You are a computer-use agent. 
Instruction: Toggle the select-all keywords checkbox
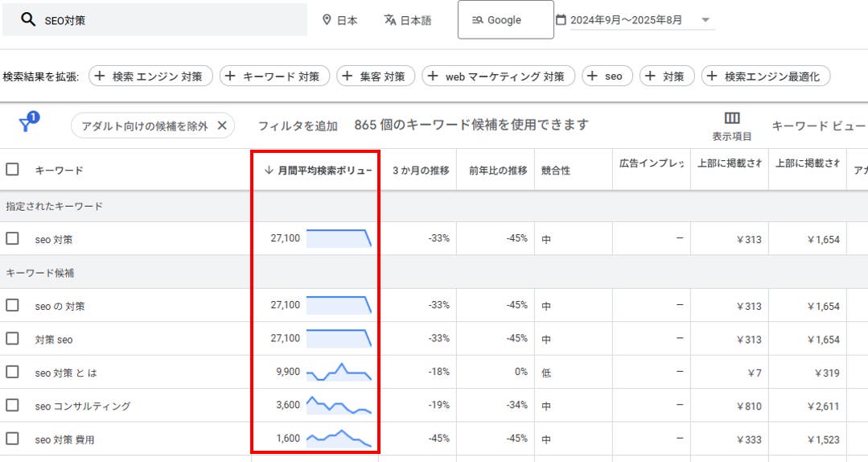tap(12, 170)
